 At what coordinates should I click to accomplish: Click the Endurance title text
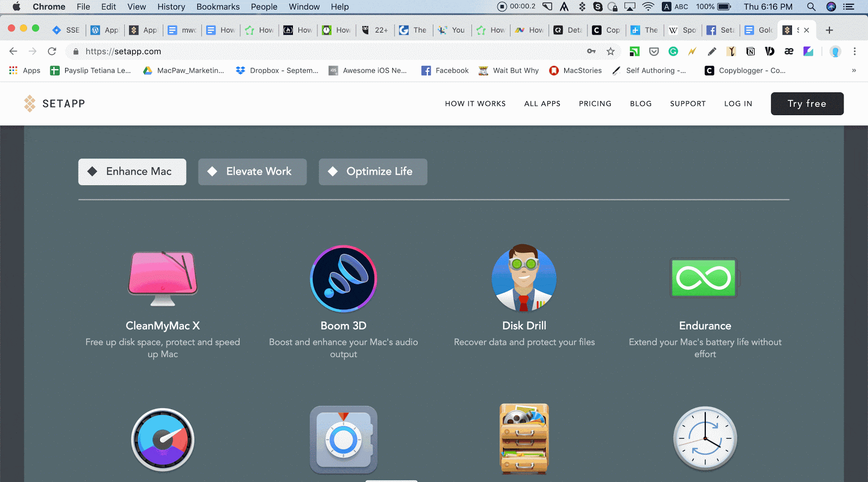click(x=705, y=326)
